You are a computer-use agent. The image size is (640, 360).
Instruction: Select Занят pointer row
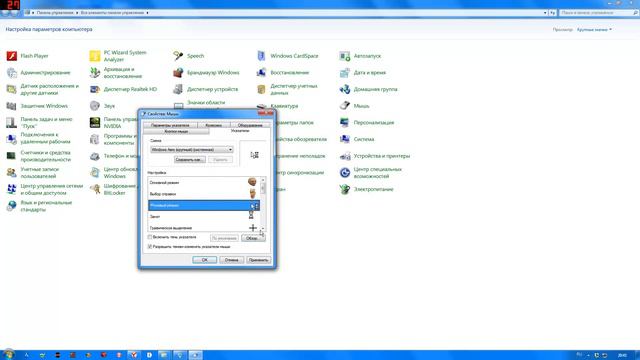203,217
